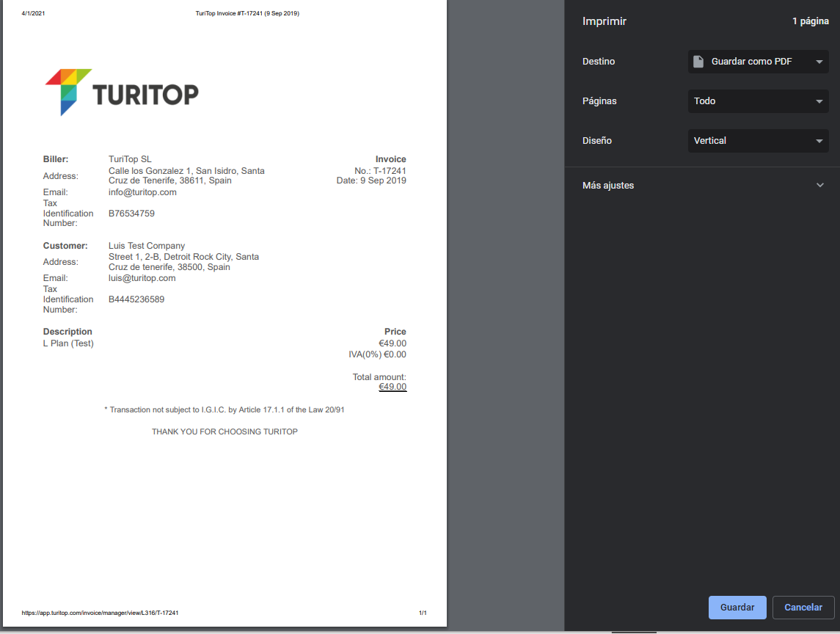Click the customer email luis@turitop.com
This screenshot has width=840, height=634.
[142, 278]
